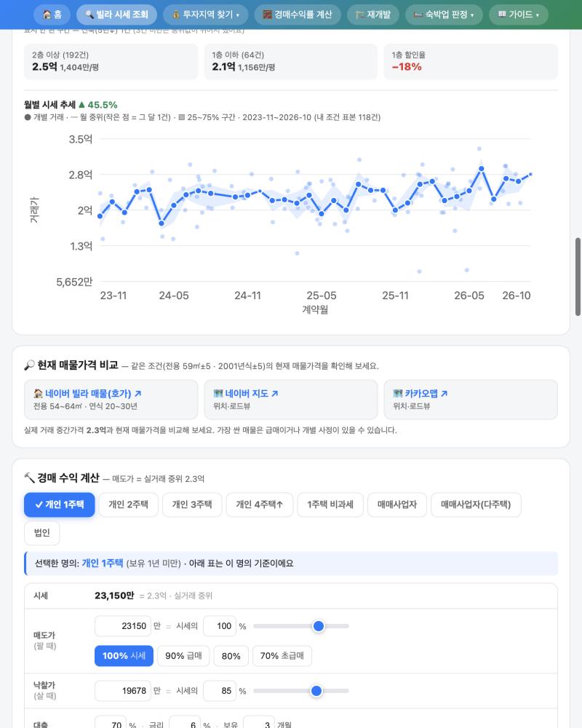The height and width of the screenshot is (728, 582).
Task: Expand the 투자지역 찾기 dropdown menu
Action: [x=206, y=15]
